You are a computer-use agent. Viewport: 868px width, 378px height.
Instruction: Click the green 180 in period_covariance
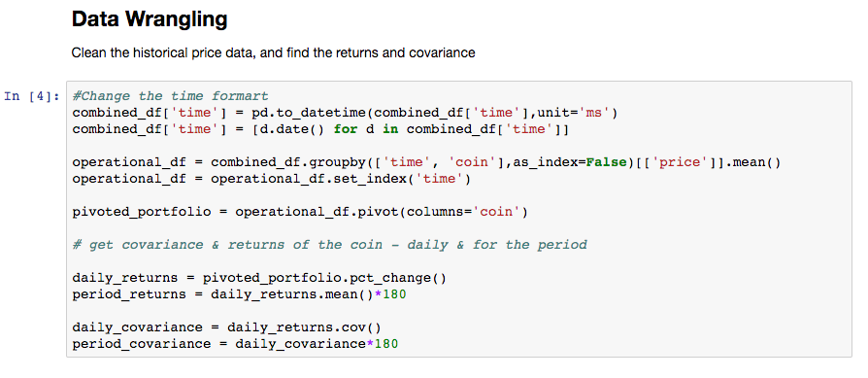tap(385, 344)
